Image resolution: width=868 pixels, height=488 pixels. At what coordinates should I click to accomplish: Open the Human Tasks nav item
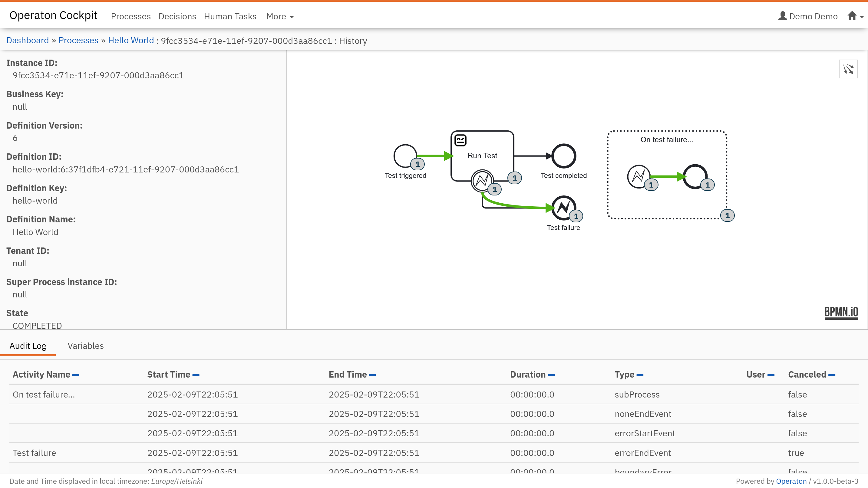point(230,16)
